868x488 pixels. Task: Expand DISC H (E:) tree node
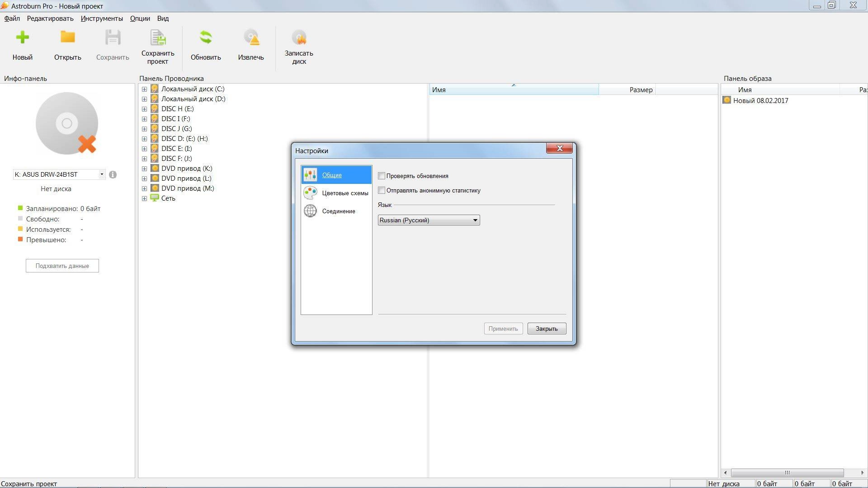144,109
